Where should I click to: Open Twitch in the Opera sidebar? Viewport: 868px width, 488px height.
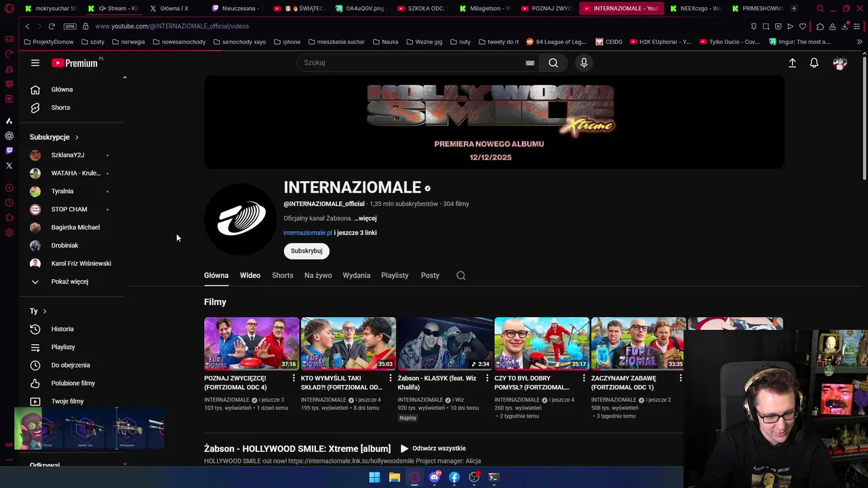pyautogui.click(x=9, y=150)
